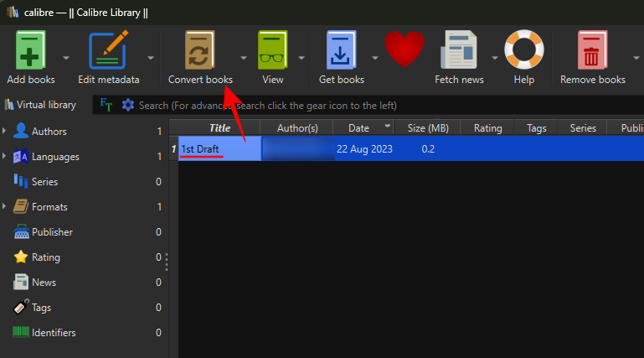This screenshot has height=358, width=644.
Task: Click the Authors person icon
Action: pyautogui.click(x=21, y=131)
